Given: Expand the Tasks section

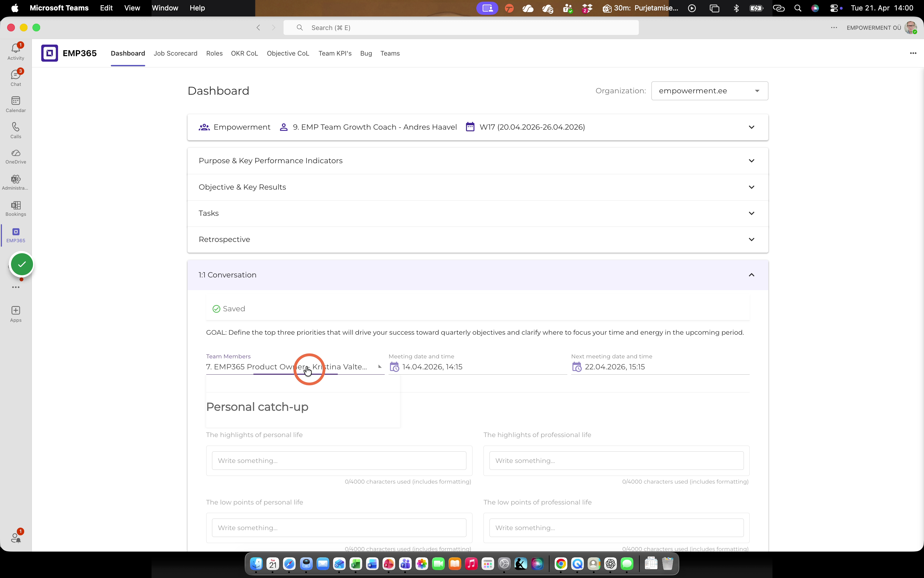Looking at the screenshot, I should click(478, 213).
